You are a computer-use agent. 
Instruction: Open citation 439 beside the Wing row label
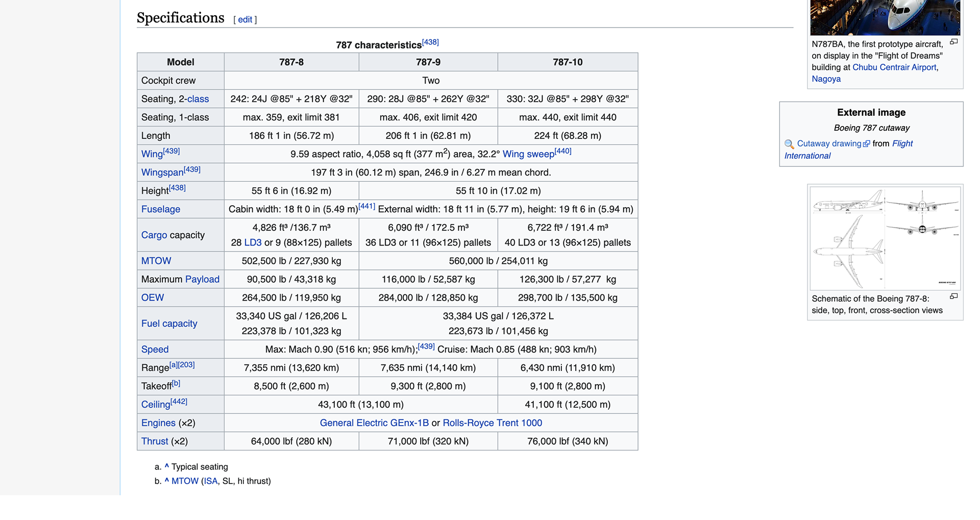171,151
